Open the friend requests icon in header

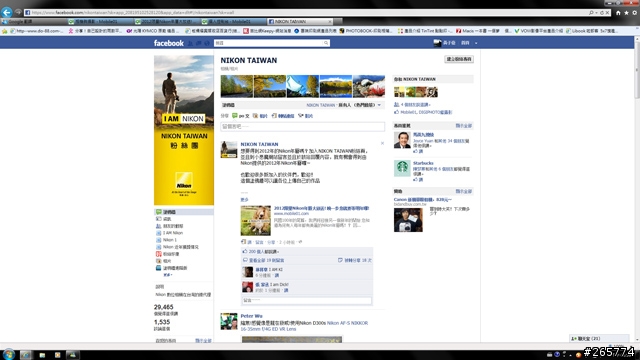click(191, 43)
